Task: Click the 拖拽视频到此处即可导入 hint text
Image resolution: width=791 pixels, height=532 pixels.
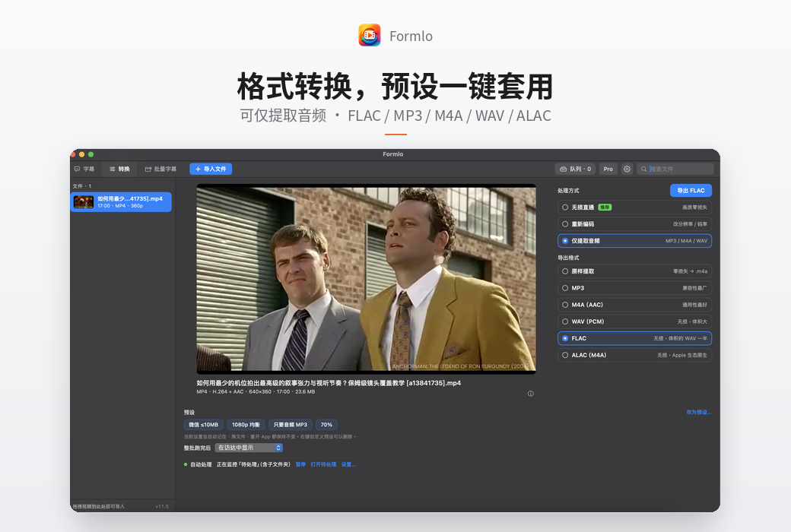Action: 98,506
